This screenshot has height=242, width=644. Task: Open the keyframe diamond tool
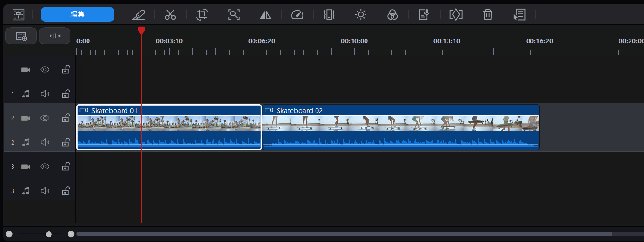point(455,14)
